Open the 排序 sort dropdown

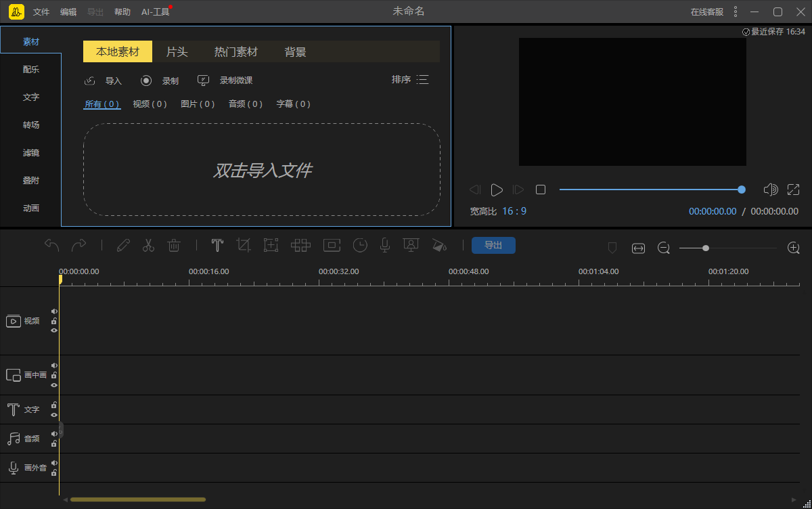410,80
